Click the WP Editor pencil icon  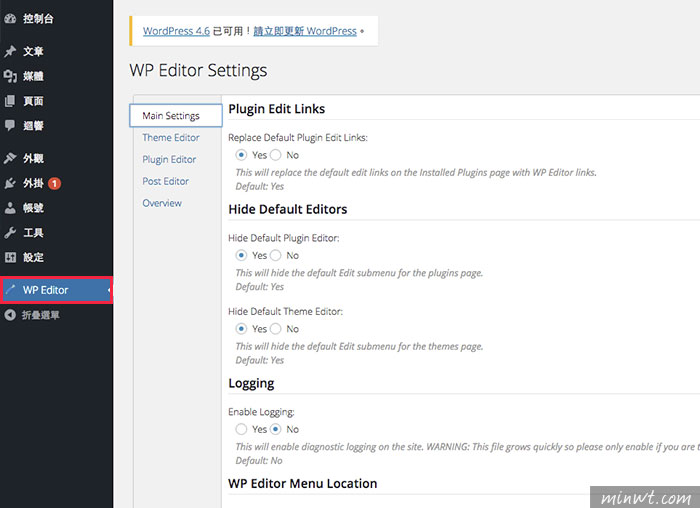pos(10,290)
